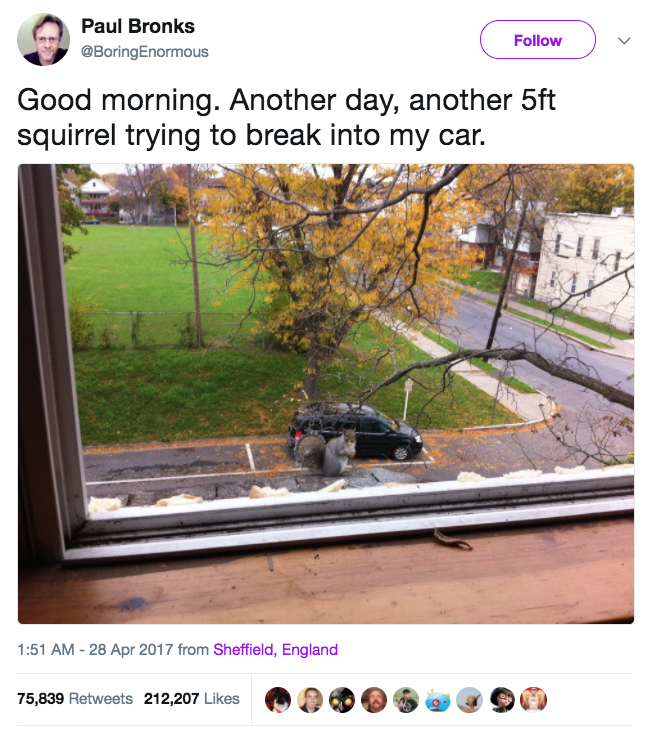Image resolution: width=659 pixels, height=738 pixels.
Task: Open the first liker avatar with dark red image
Action: point(278,699)
